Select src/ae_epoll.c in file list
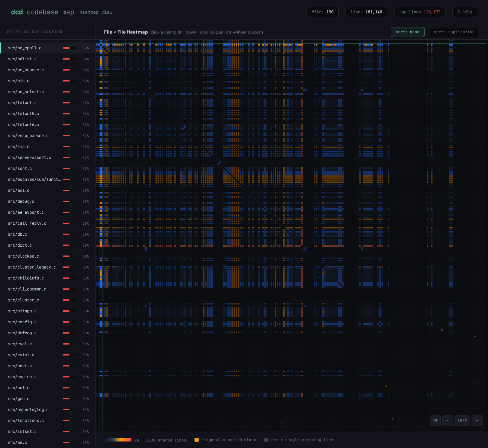The height and width of the screenshot is (448, 488). point(48,48)
